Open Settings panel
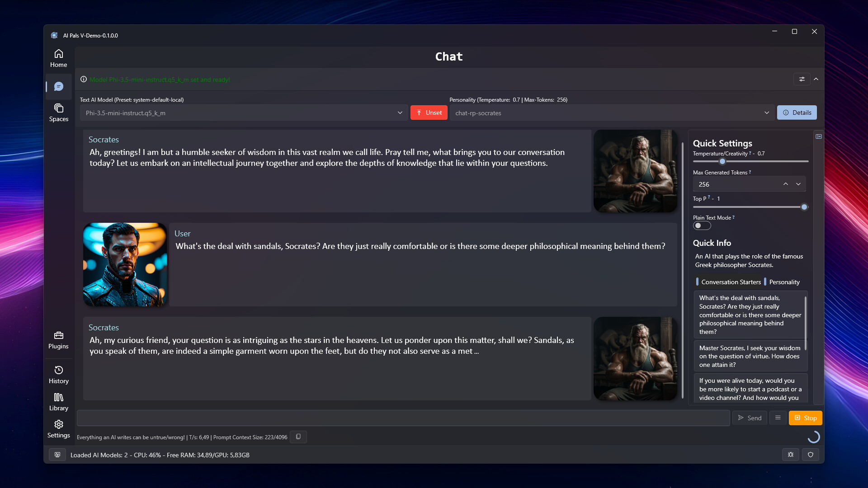Screen dimensions: 868x488 [58, 428]
